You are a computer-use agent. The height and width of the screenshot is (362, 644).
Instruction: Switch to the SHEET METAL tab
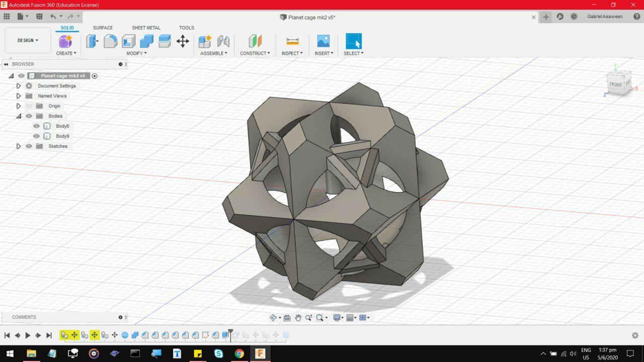[146, 28]
